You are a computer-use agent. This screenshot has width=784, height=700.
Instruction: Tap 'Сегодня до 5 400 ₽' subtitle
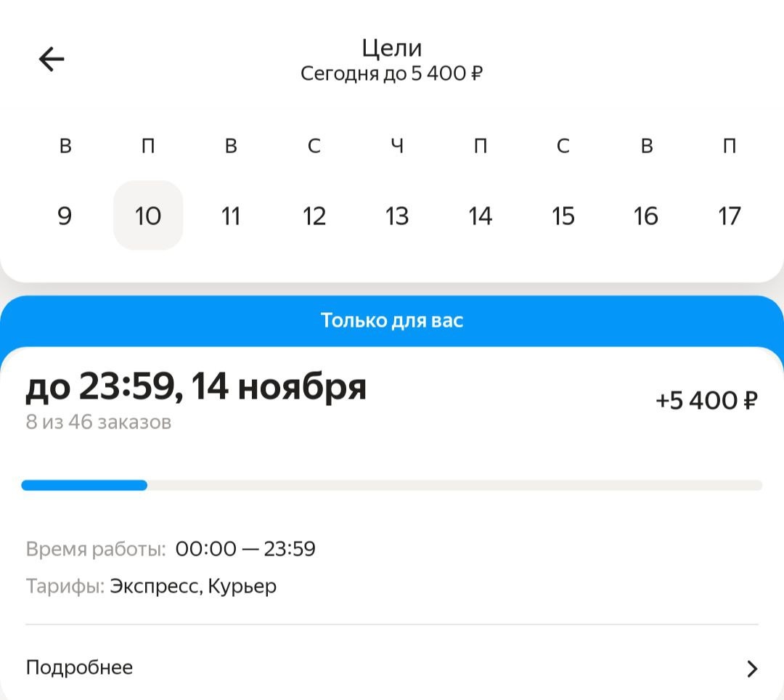click(x=392, y=73)
